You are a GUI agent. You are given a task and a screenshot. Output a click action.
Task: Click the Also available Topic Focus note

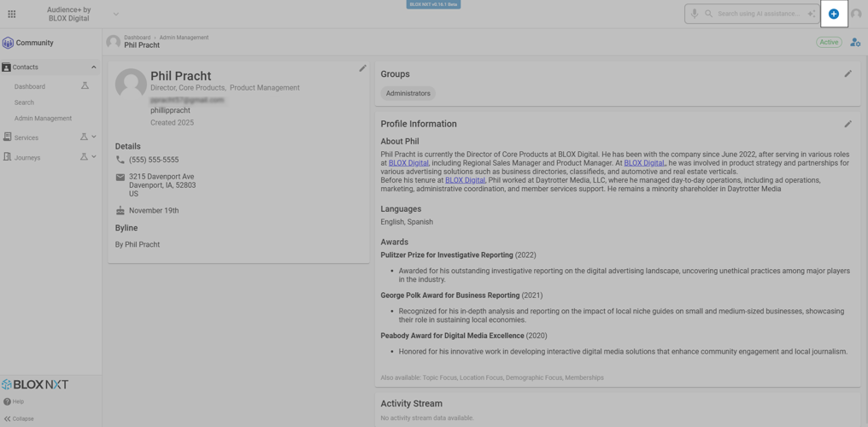492,377
